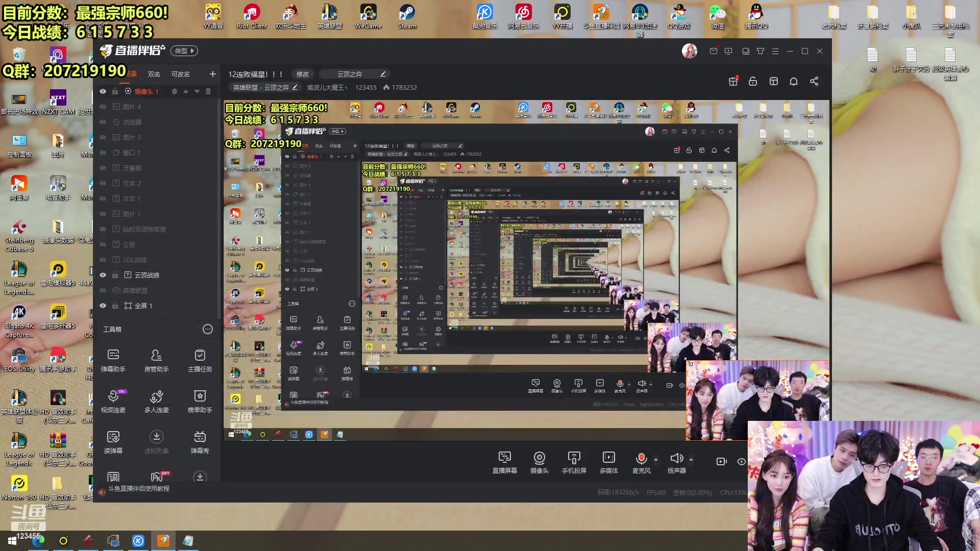Open the skin shirt icon

761,51
